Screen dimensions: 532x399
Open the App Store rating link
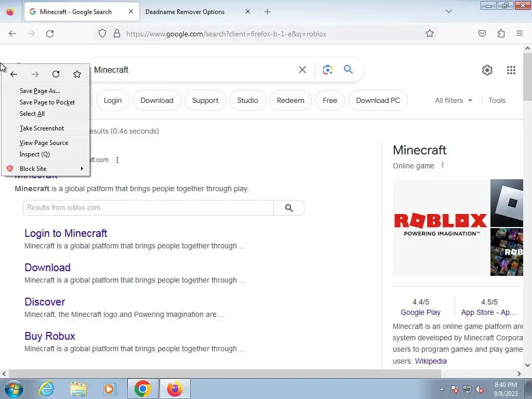click(488, 312)
